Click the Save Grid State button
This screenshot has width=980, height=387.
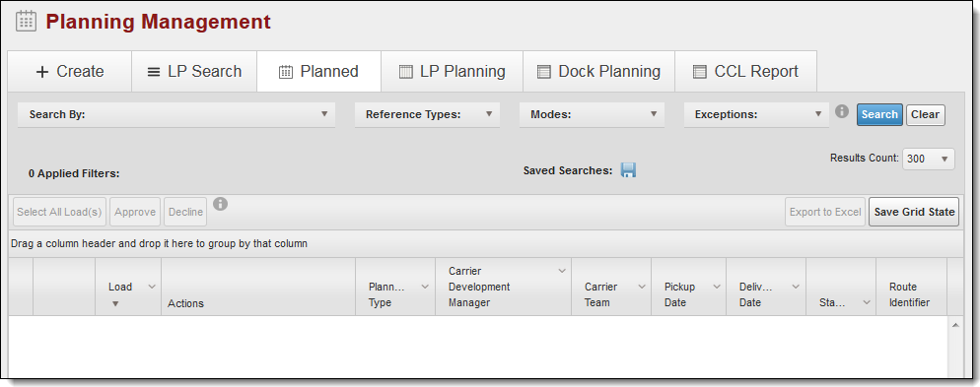coord(914,213)
